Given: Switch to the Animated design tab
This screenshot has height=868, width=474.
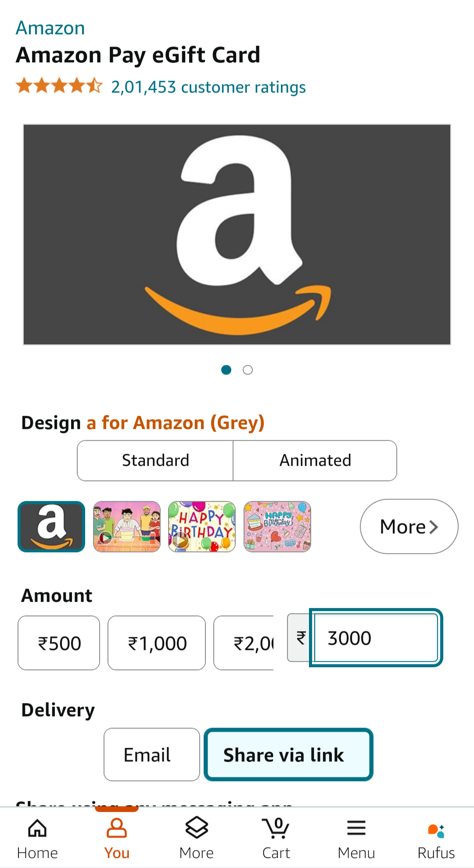Looking at the screenshot, I should [315, 461].
